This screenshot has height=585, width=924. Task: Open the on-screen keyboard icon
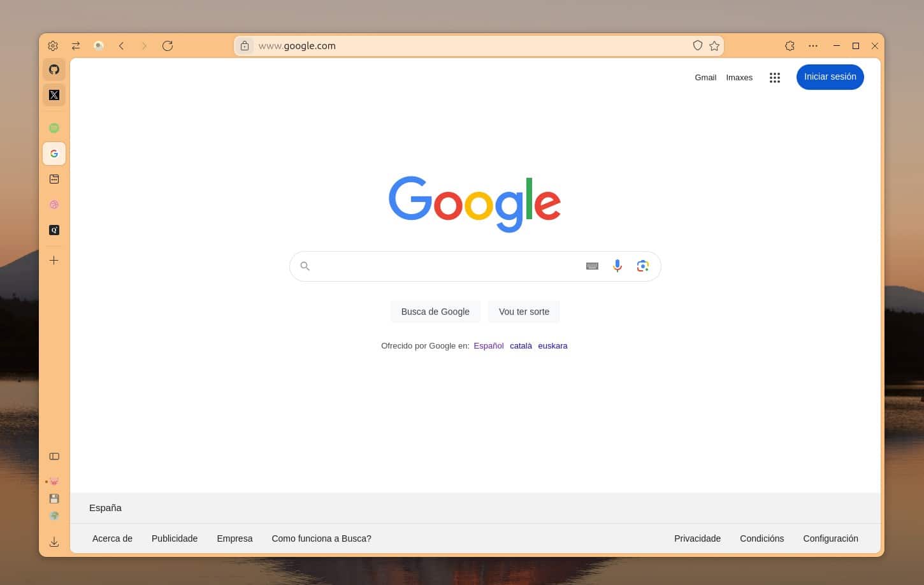(x=592, y=266)
